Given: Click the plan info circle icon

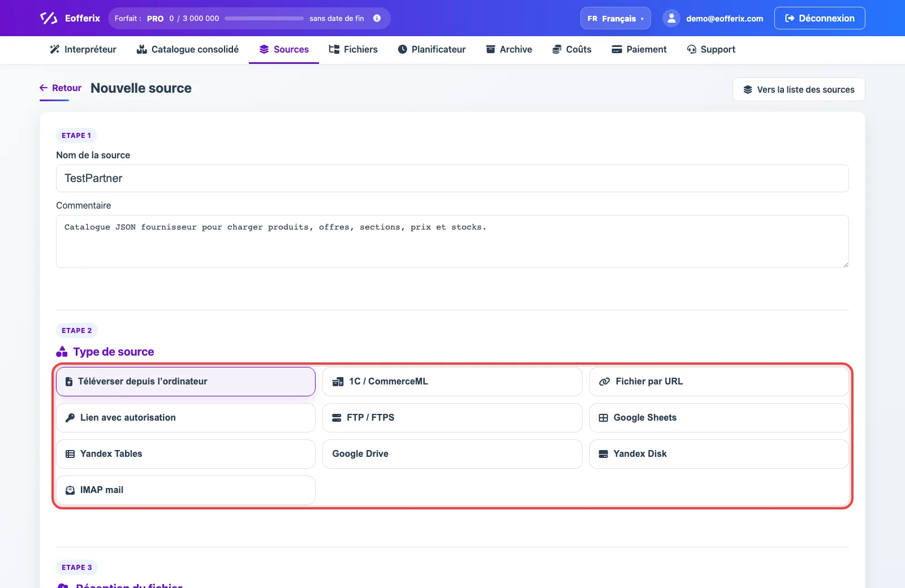Looking at the screenshot, I should click(377, 18).
